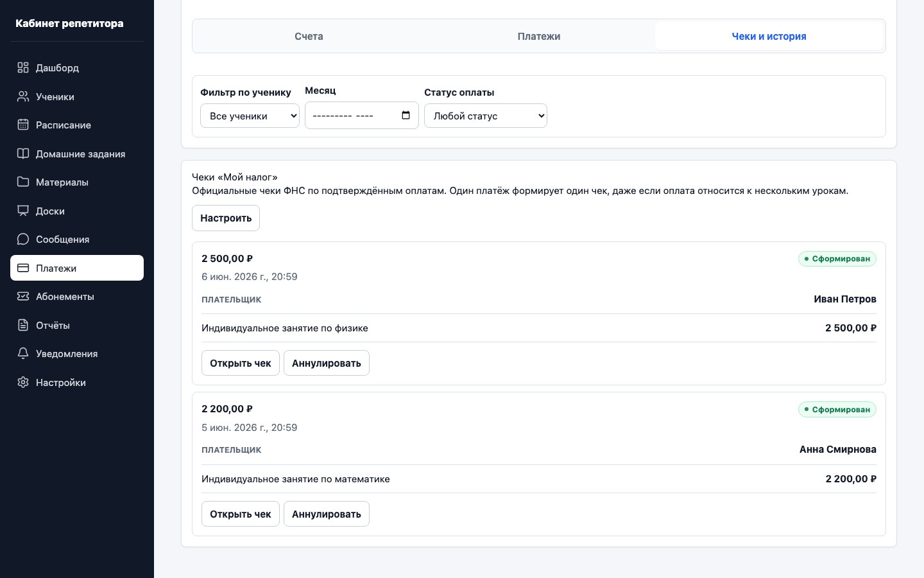Open Отчёты section
The image size is (924, 578).
77,325
